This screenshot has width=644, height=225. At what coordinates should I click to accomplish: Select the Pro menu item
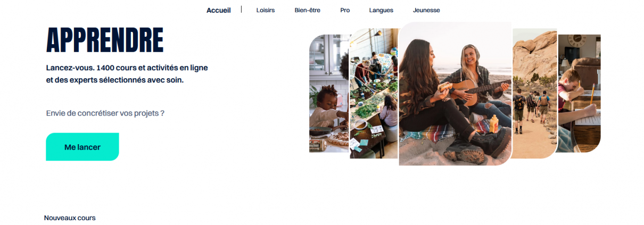pos(345,10)
